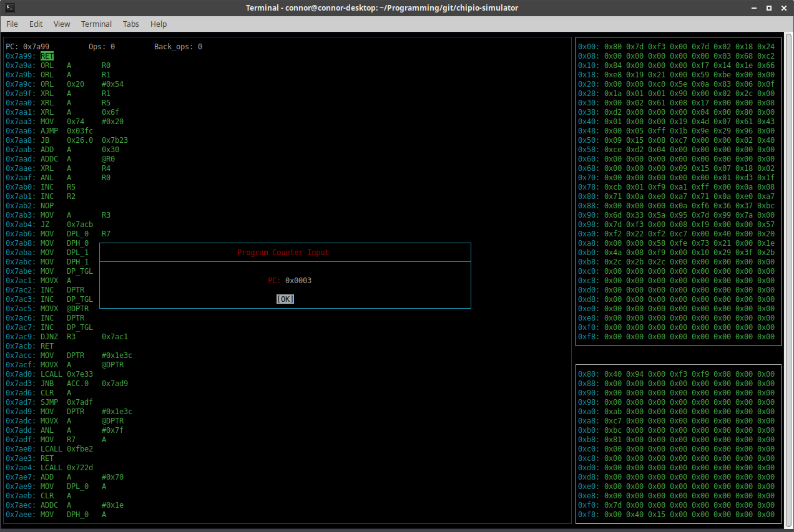Open the File menu

tap(12, 24)
